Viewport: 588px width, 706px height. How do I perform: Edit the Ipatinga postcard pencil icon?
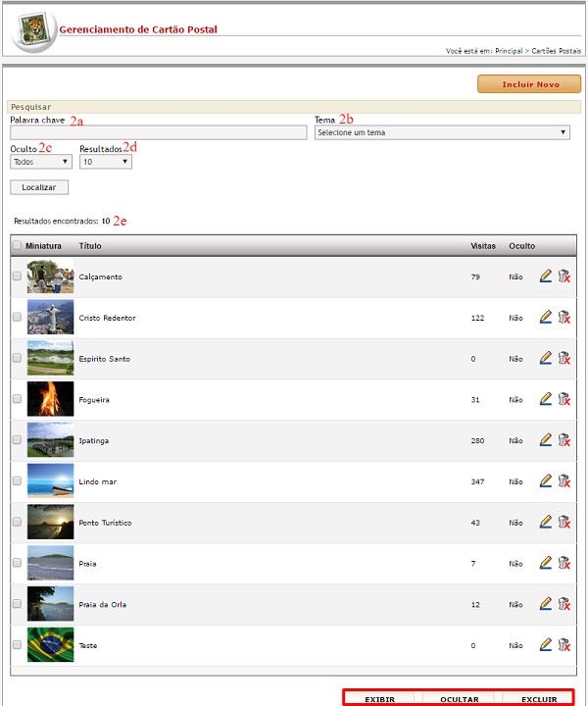pos(545,440)
